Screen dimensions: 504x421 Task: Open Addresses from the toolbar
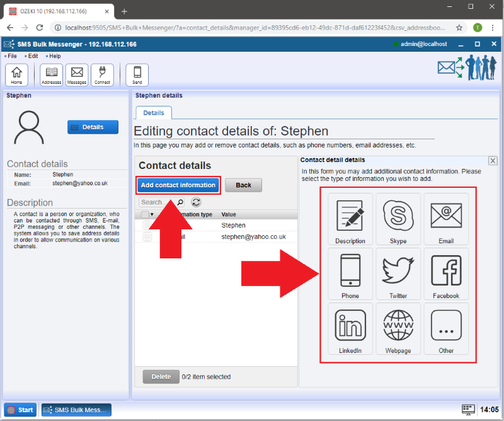coord(52,74)
